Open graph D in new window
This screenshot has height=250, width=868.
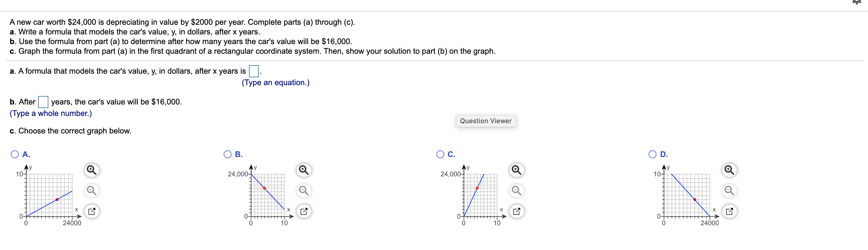[729, 211]
